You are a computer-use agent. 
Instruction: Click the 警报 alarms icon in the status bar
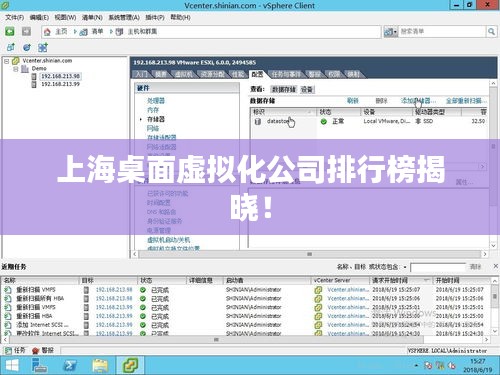[x=36, y=351]
